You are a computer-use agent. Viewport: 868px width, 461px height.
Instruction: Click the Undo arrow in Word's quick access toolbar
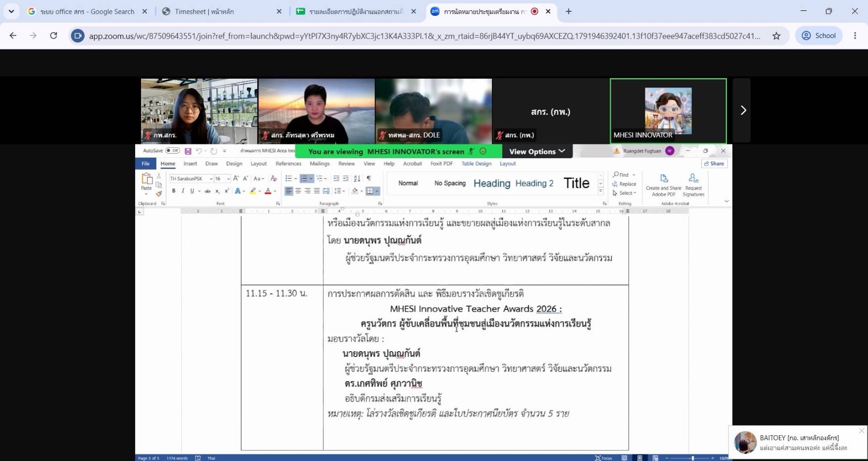(x=198, y=151)
